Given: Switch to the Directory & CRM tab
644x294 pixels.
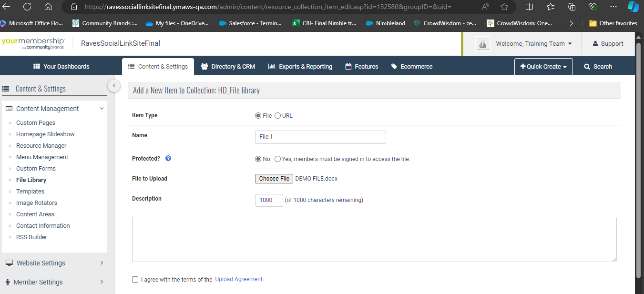Looking at the screenshot, I should (228, 67).
